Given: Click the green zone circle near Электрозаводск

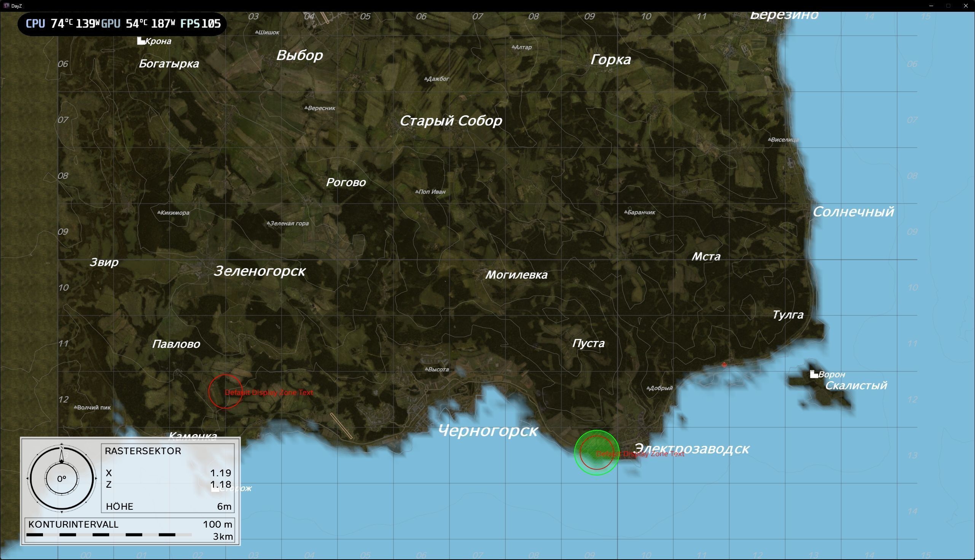Looking at the screenshot, I should click(597, 453).
